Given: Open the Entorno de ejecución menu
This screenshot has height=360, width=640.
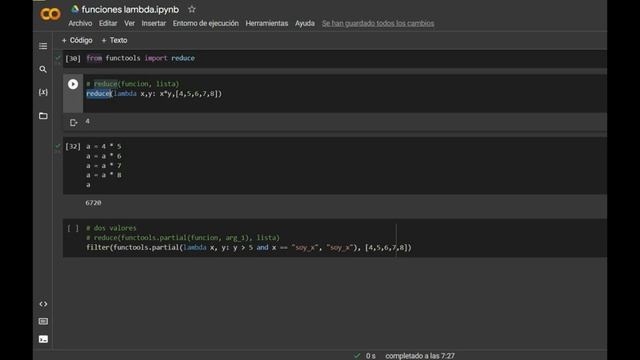Looking at the screenshot, I should (x=206, y=23).
